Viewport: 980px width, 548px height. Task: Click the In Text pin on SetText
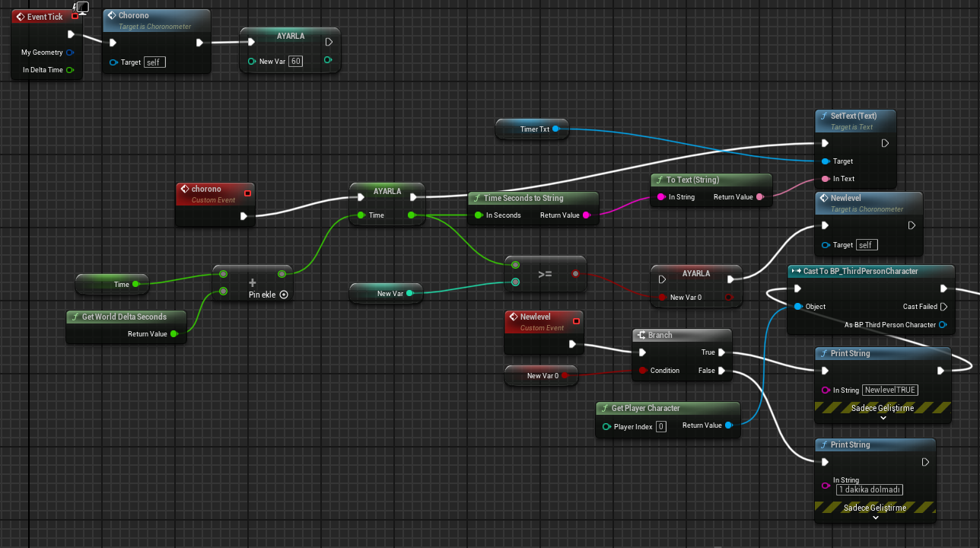click(826, 179)
